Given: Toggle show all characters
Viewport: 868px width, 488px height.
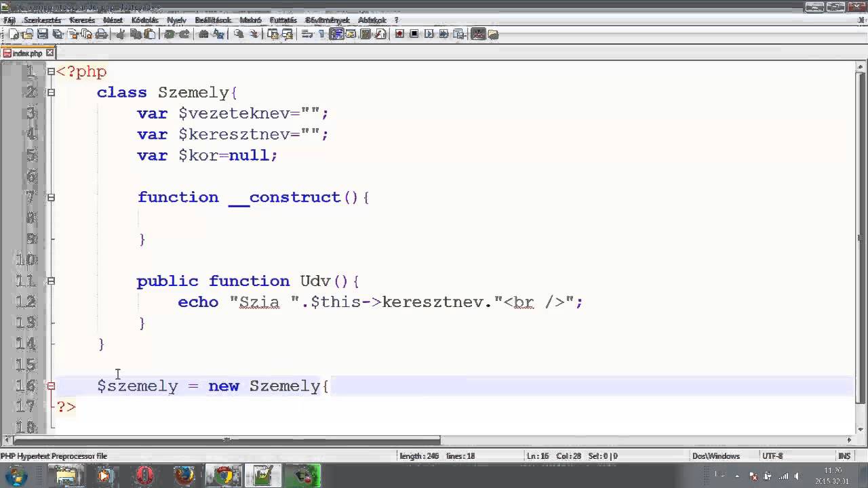Looking at the screenshot, I should tap(322, 34).
